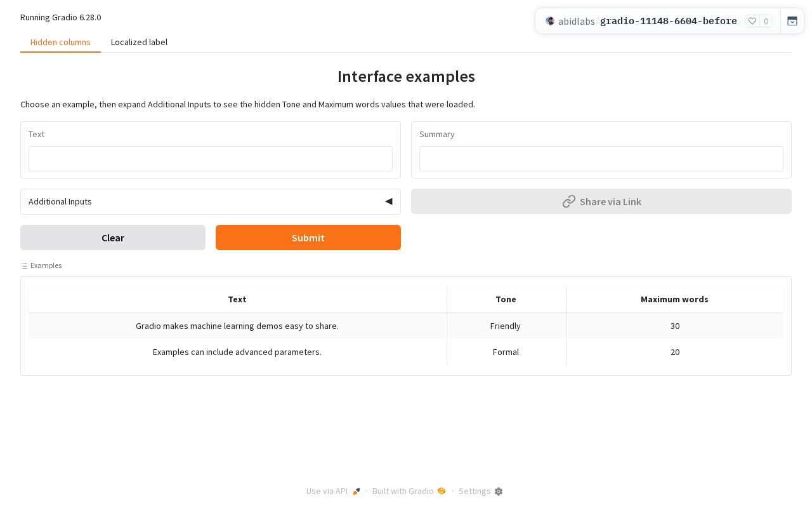Open the Localized label tab
812x508 pixels.
point(139,42)
